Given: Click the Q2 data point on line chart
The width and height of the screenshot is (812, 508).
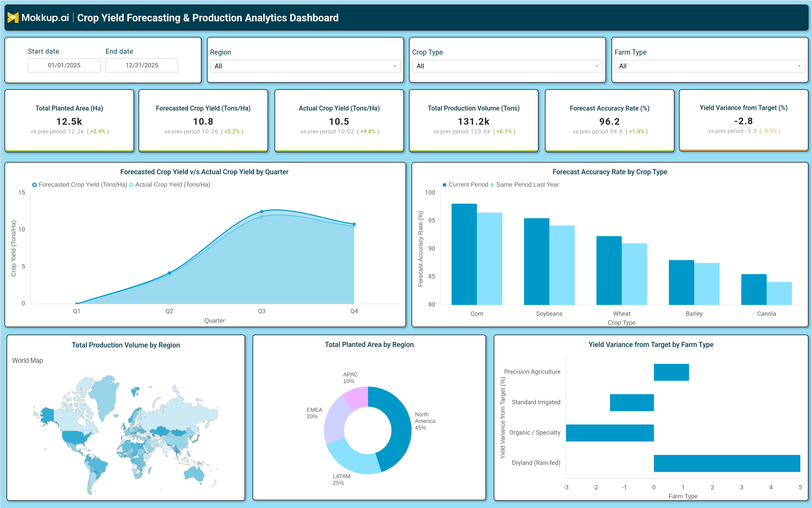Looking at the screenshot, I should (x=169, y=273).
